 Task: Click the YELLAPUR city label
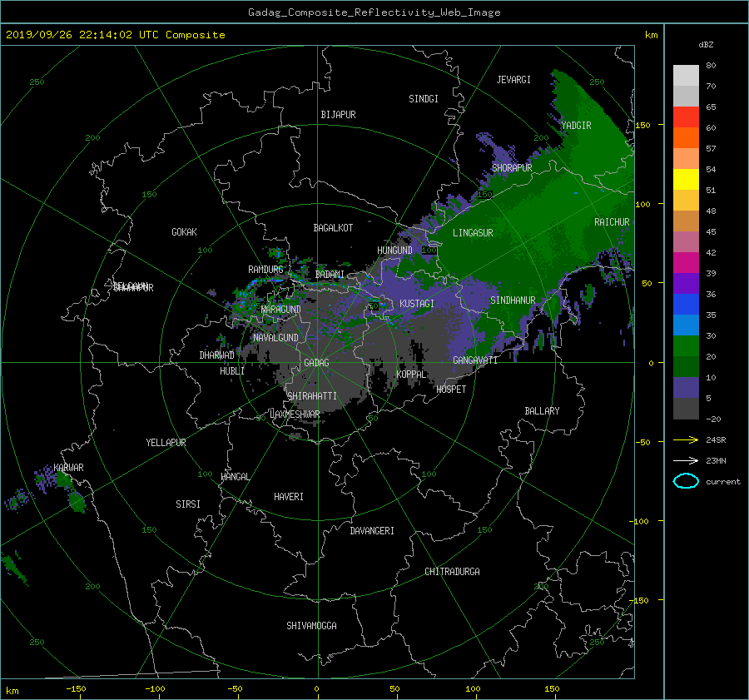[x=166, y=443]
